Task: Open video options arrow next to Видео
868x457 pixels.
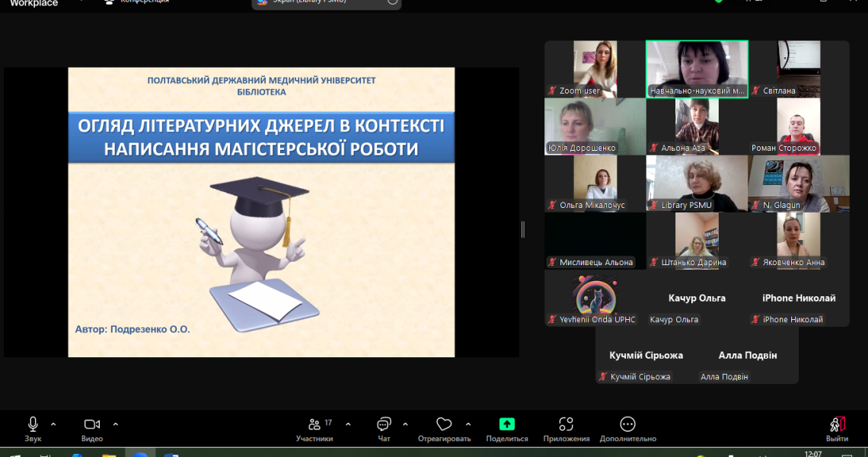Action: (x=115, y=425)
